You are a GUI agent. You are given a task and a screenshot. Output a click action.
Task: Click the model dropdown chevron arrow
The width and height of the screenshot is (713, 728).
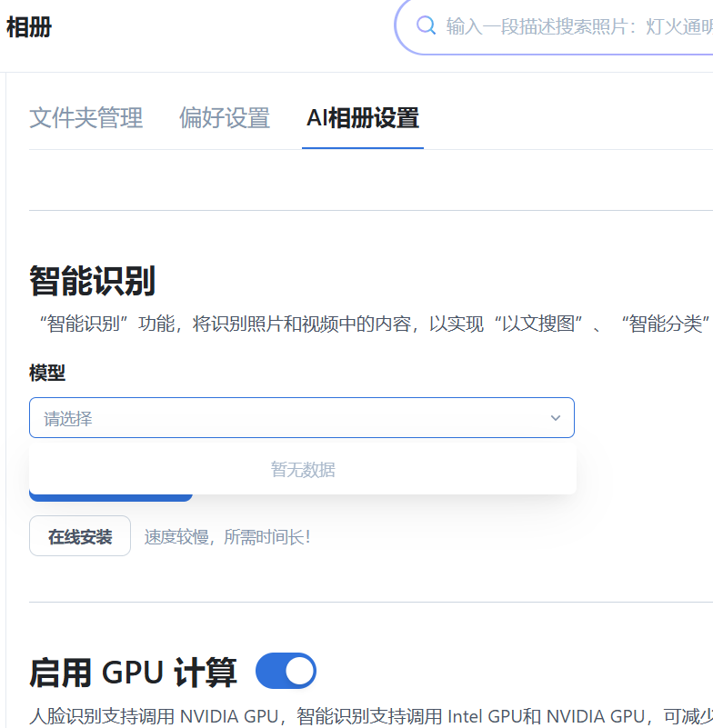(x=556, y=418)
